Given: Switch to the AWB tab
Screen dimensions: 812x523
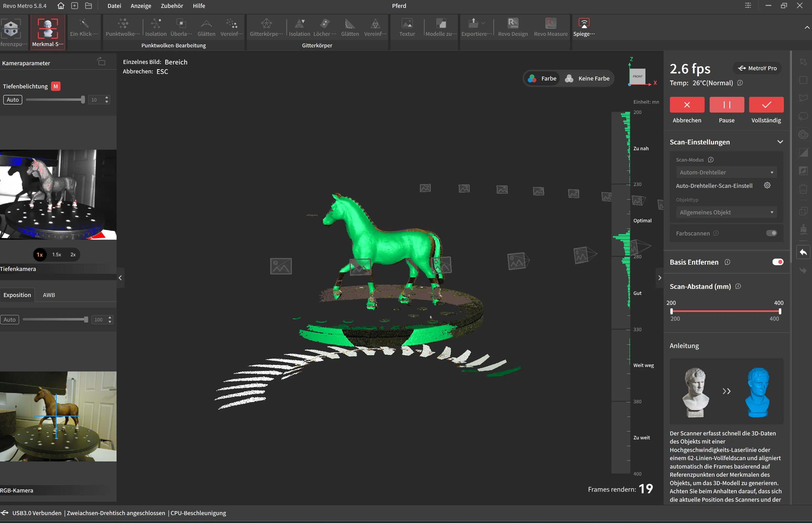Looking at the screenshot, I should click(49, 295).
